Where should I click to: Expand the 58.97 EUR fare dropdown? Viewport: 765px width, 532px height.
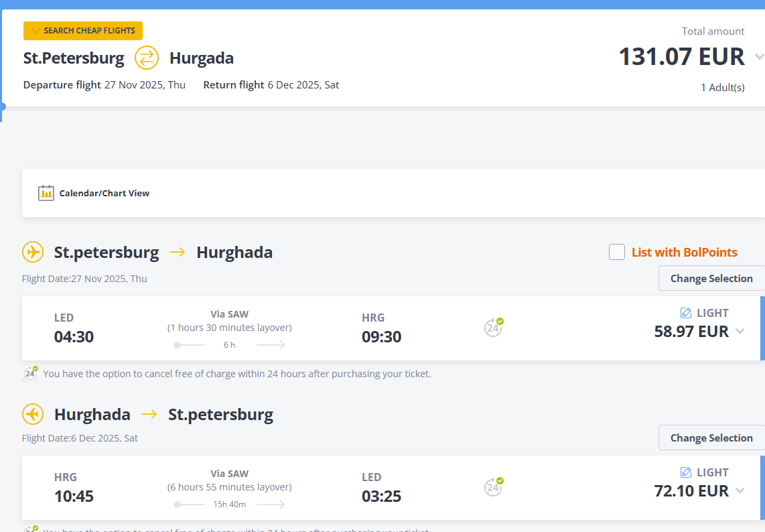point(740,331)
